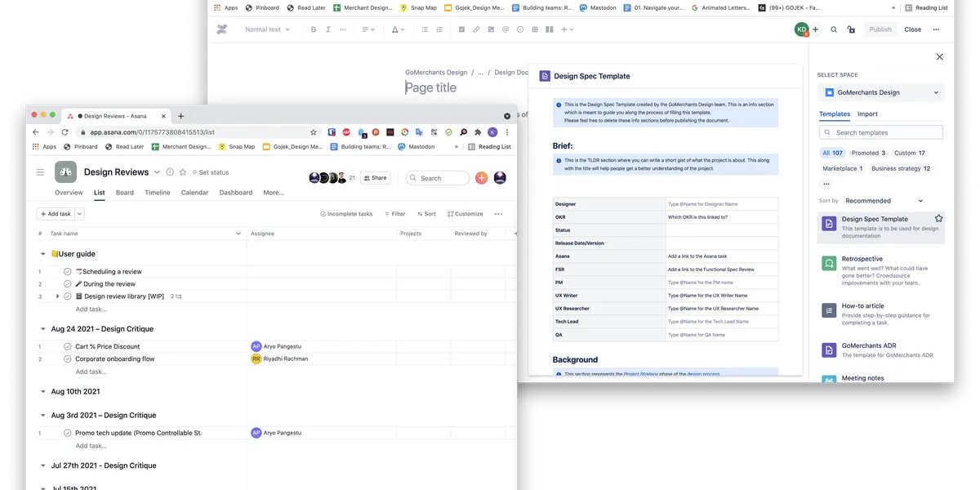Screen dimensions: 980x490
Task: Switch to Board tab in Asana
Action: click(x=125, y=193)
